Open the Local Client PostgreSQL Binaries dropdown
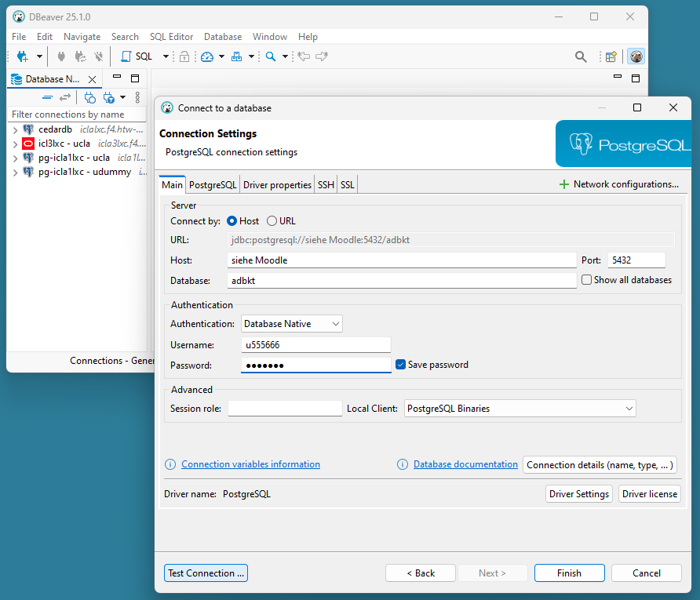 click(520, 409)
